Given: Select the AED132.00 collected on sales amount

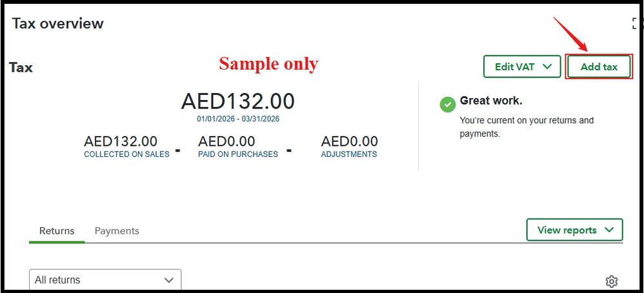Looking at the screenshot, I should click(121, 141).
